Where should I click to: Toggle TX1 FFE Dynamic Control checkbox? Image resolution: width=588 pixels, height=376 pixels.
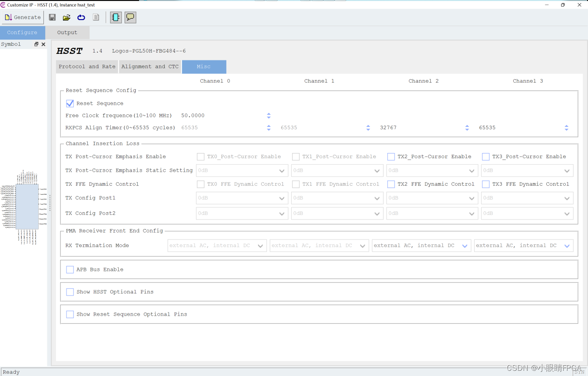click(296, 184)
